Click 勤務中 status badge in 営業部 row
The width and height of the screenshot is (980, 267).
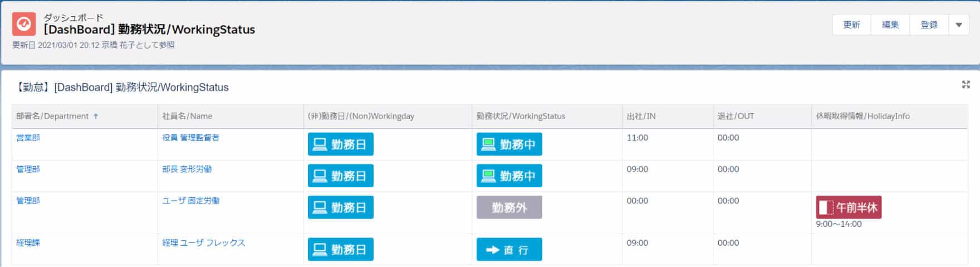[x=509, y=144]
